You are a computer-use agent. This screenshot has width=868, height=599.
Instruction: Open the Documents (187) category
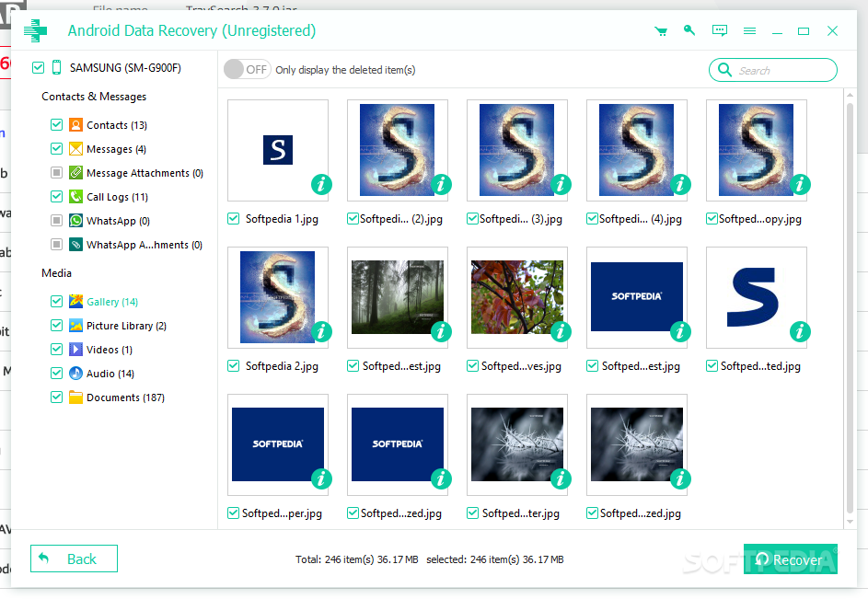(125, 397)
